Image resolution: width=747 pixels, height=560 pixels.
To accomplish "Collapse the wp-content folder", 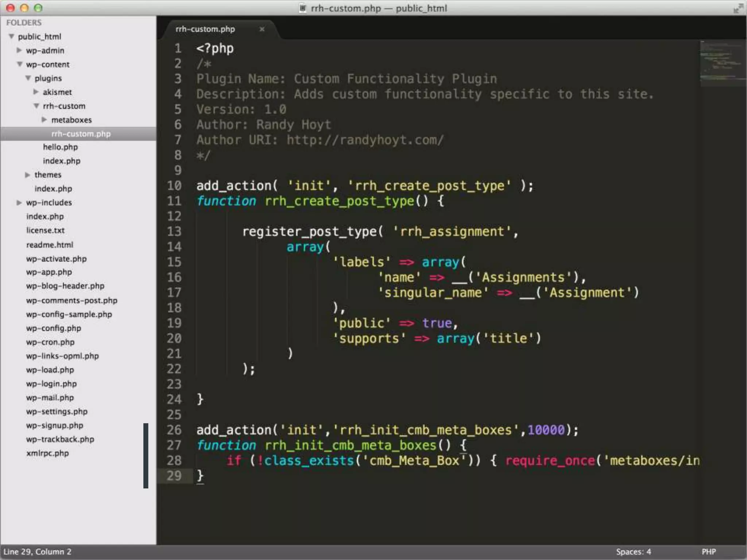I will click(x=20, y=64).
